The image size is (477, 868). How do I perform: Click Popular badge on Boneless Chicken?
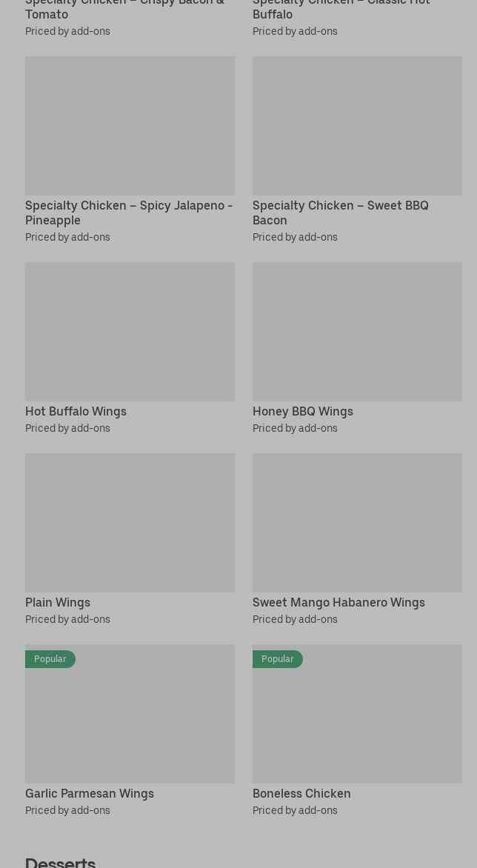click(x=278, y=658)
